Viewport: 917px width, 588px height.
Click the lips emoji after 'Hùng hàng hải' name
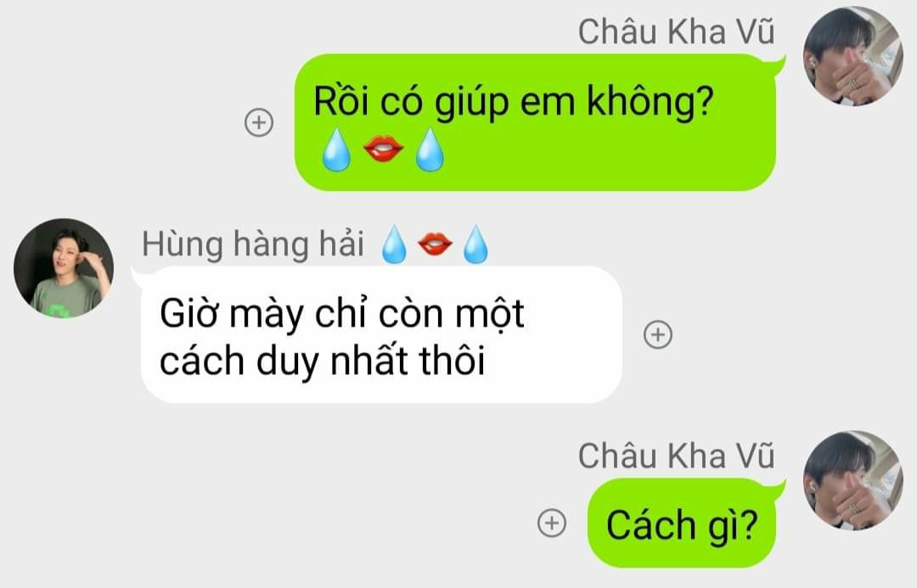(435, 244)
